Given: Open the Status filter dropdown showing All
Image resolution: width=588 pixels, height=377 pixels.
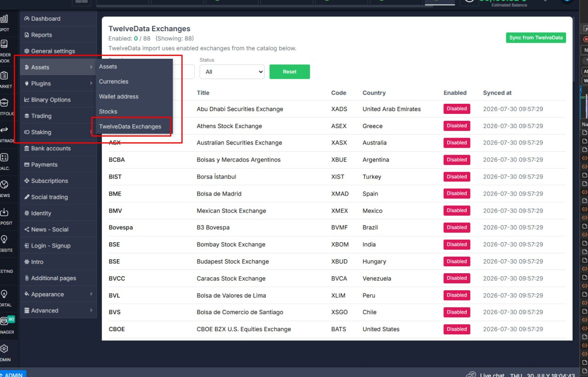Looking at the screenshot, I should (x=232, y=72).
